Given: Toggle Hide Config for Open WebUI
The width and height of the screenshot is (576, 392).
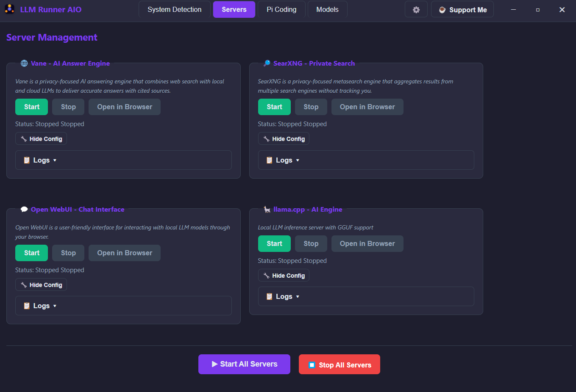Looking at the screenshot, I should point(41,285).
